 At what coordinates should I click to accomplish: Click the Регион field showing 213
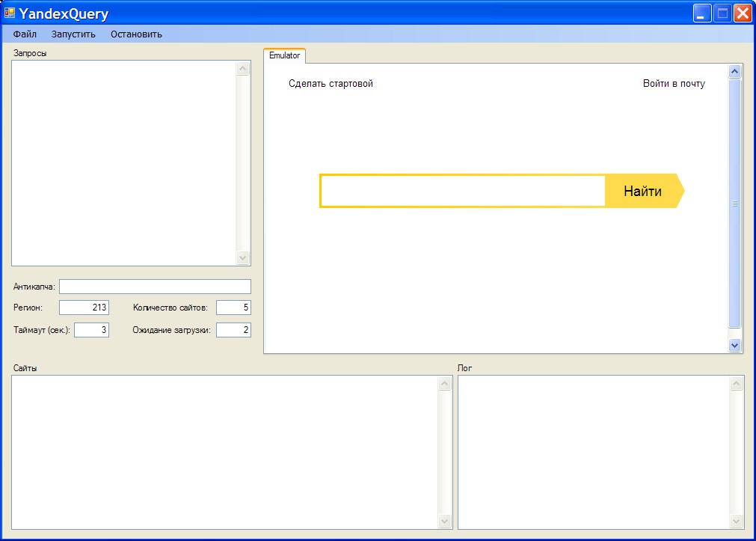tap(84, 308)
